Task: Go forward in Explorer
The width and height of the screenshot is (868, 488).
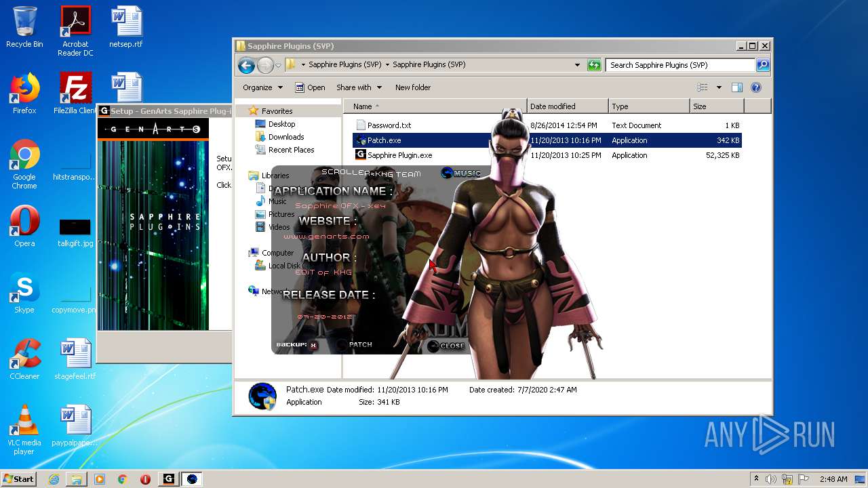Action: (x=265, y=65)
